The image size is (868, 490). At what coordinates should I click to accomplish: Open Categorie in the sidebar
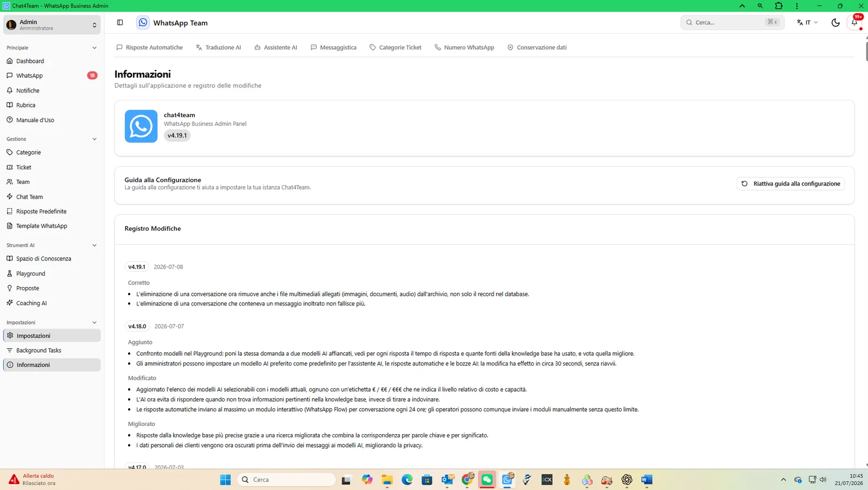pos(52,152)
